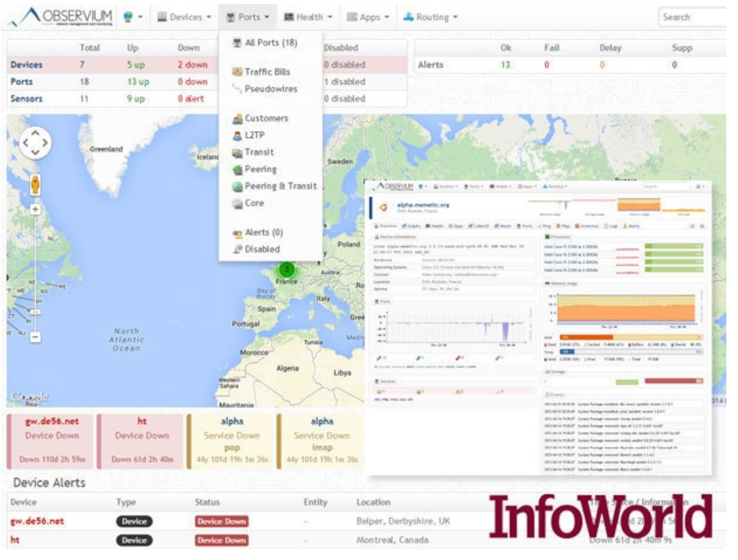The height and width of the screenshot is (560, 738).
Task: Choose Pseudowires in the Ports menu
Action: pyautogui.click(x=265, y=89)
